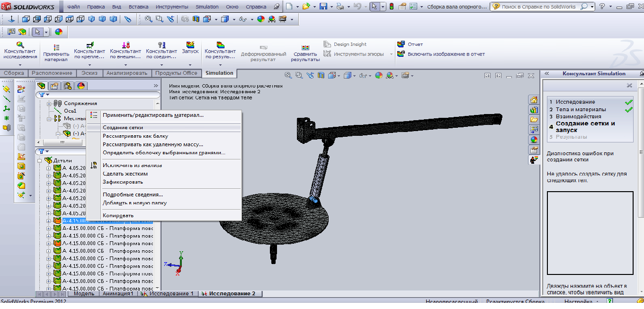Expand FeatureManager tabs with » chevron

click(x=156, y=86)
